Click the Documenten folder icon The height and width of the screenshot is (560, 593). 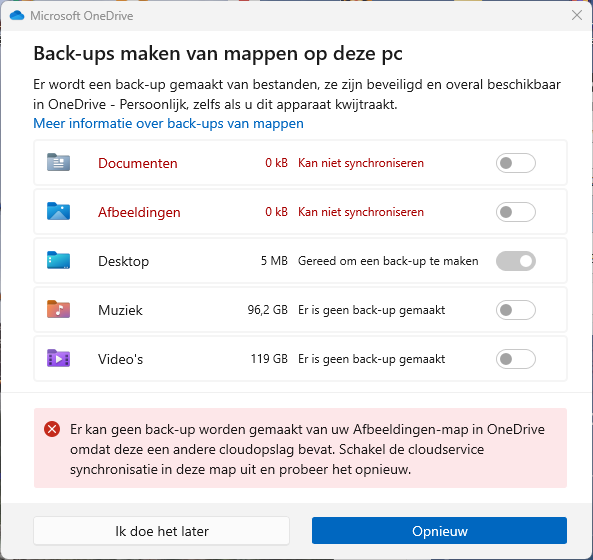pos(58,162)
